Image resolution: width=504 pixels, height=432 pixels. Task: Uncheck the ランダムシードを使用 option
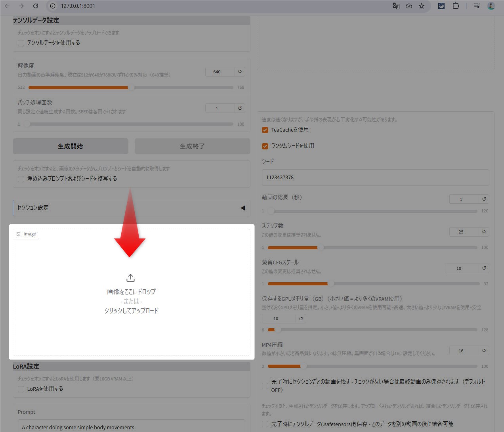[x=265, y=146]
